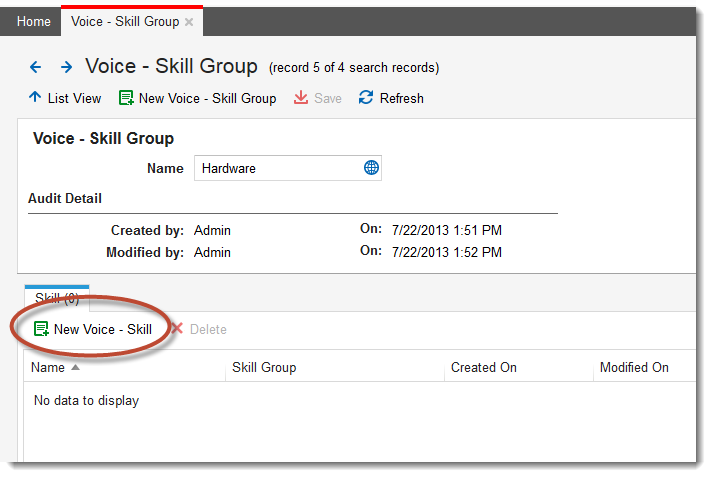Click the red Delete X icon
Screen dimensions: 711x477
tap(177, 329)
